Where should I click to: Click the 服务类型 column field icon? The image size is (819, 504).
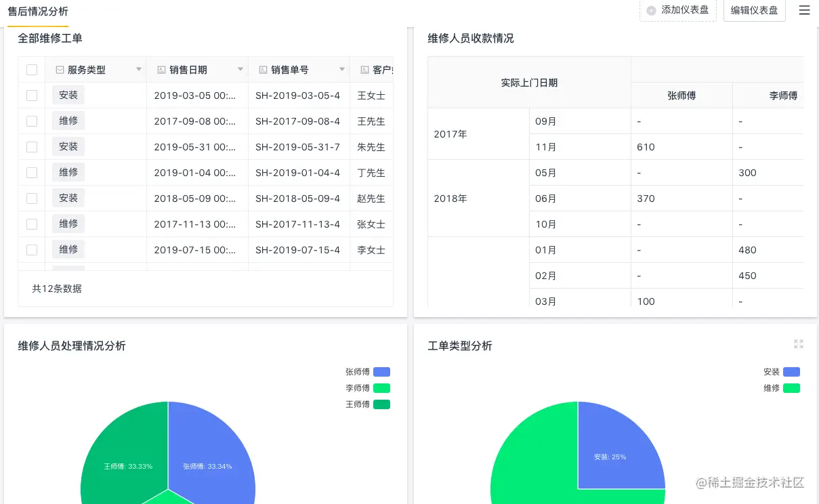60,70
